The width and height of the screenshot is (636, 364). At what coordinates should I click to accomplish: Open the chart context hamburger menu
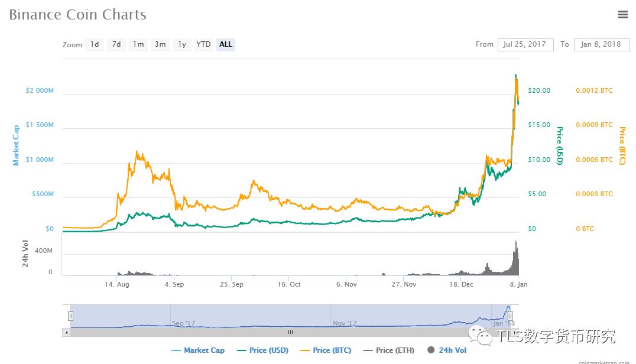[622, 15]
